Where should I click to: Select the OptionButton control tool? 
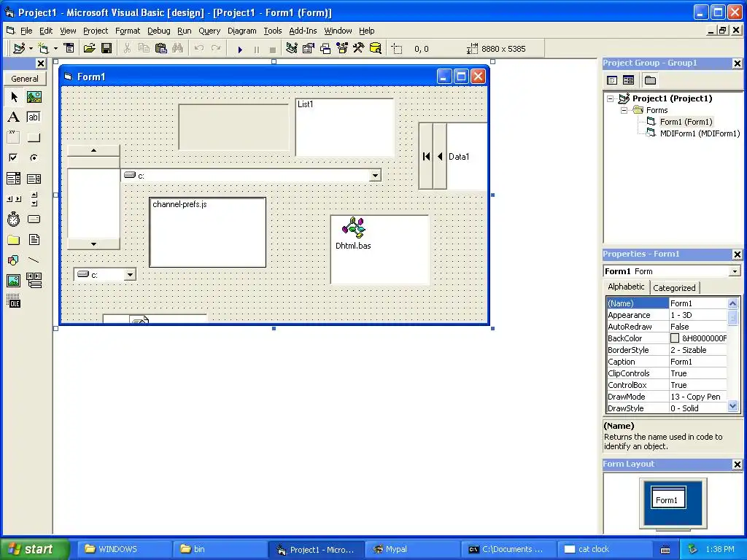(34, 157)
